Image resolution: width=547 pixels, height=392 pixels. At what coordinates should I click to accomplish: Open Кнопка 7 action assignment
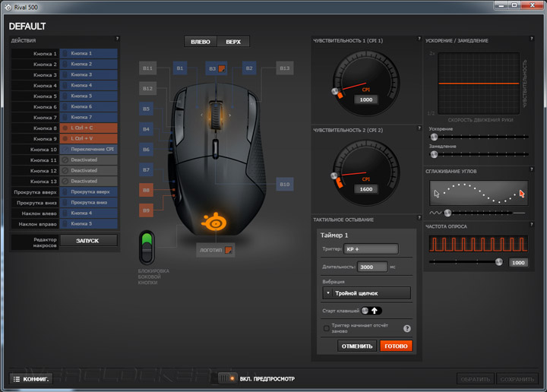[88, 117]
